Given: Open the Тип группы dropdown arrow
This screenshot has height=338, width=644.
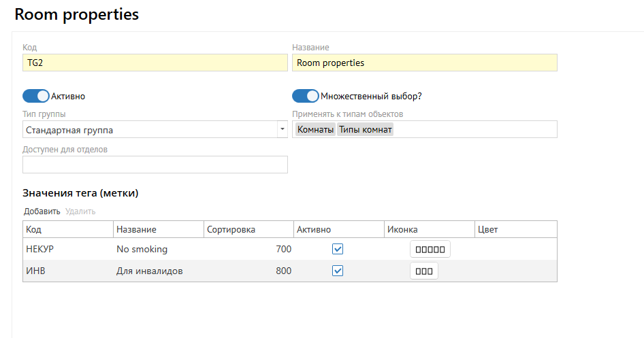Looking at the screenshot, I should coord(282,129).
